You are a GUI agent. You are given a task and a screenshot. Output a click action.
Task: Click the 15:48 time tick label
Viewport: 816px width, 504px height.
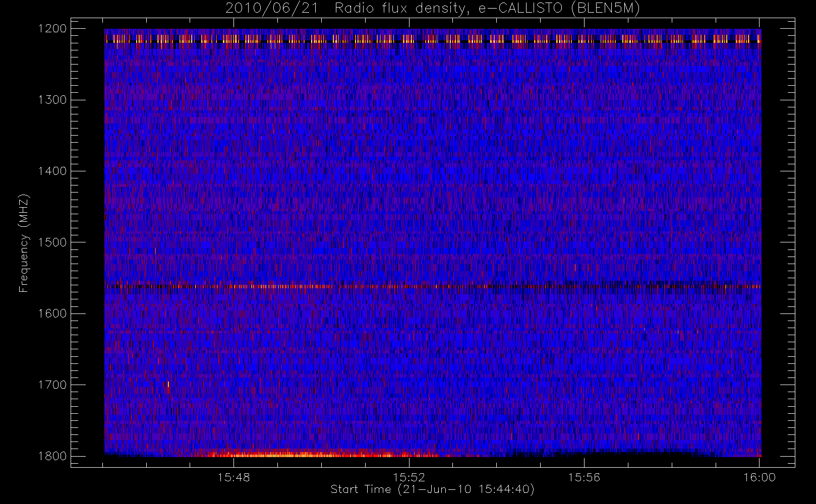coord(234,477)
